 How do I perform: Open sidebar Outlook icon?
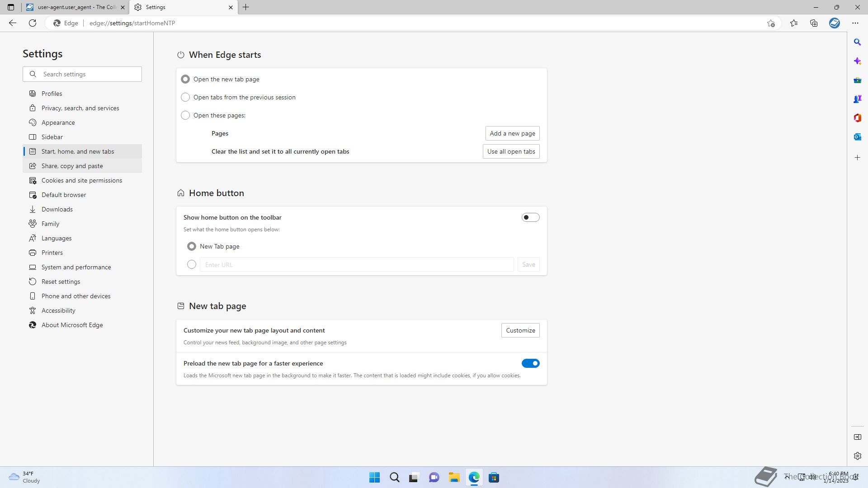857,137
